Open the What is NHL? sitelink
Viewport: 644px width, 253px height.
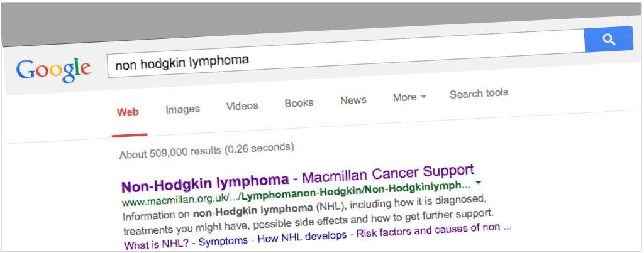(157, 245)
